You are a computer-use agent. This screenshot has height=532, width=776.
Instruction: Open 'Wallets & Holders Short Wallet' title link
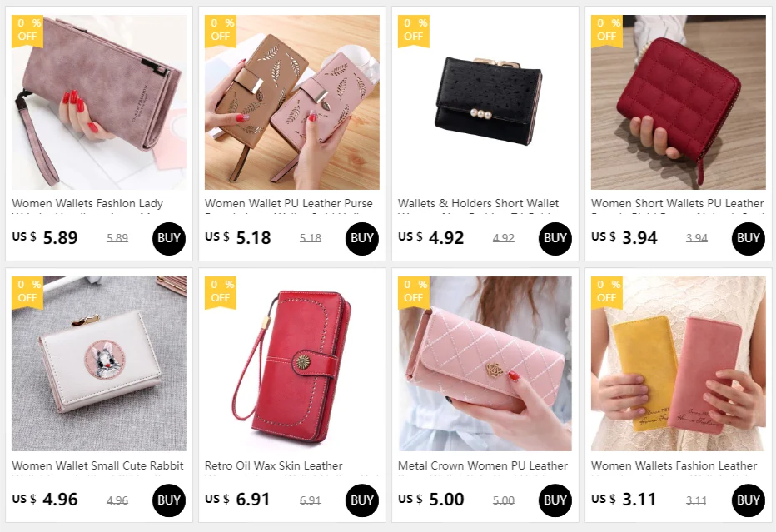[478, 203]
